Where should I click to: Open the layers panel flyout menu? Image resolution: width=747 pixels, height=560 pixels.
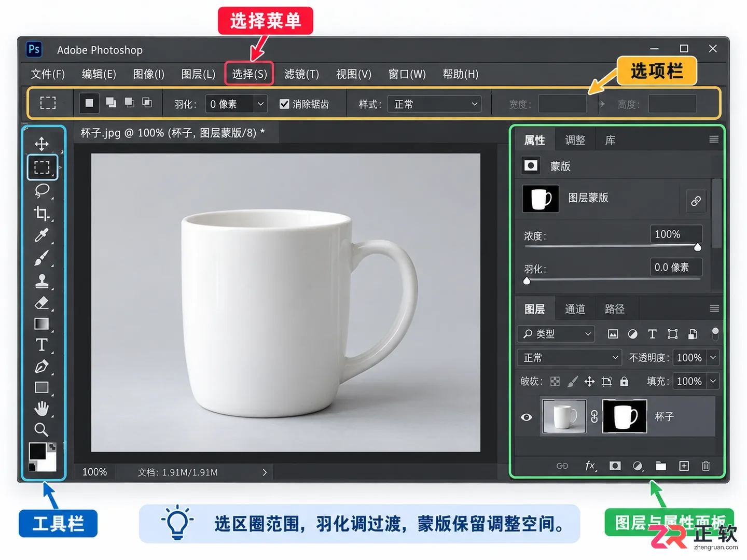(x=714, y=309)
